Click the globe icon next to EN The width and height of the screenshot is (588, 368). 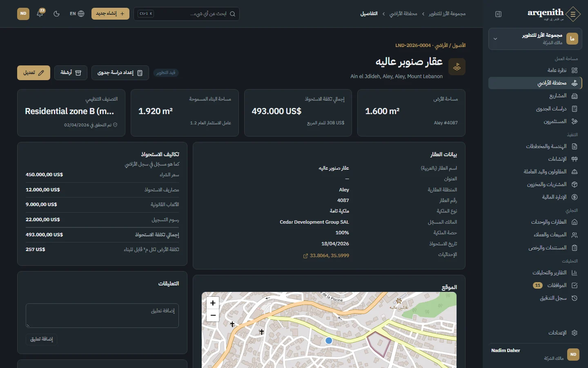pos(81,13)
